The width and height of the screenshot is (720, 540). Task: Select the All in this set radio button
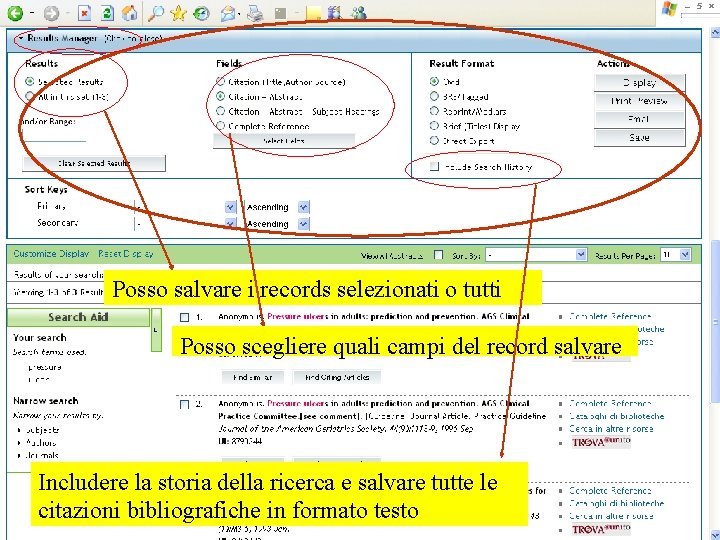(30, 96)
